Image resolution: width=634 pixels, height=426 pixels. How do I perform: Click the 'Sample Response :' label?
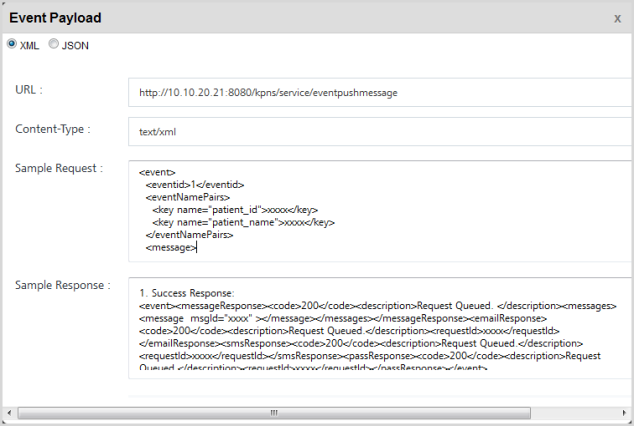point(63,285)
